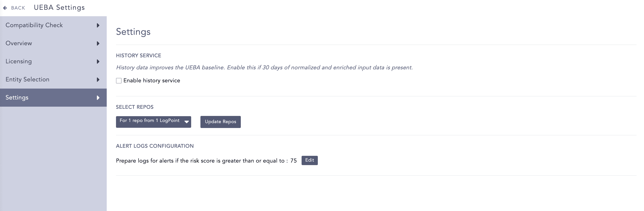
Task: Click the risk score value 75
Action: click(x=294, y=161)
